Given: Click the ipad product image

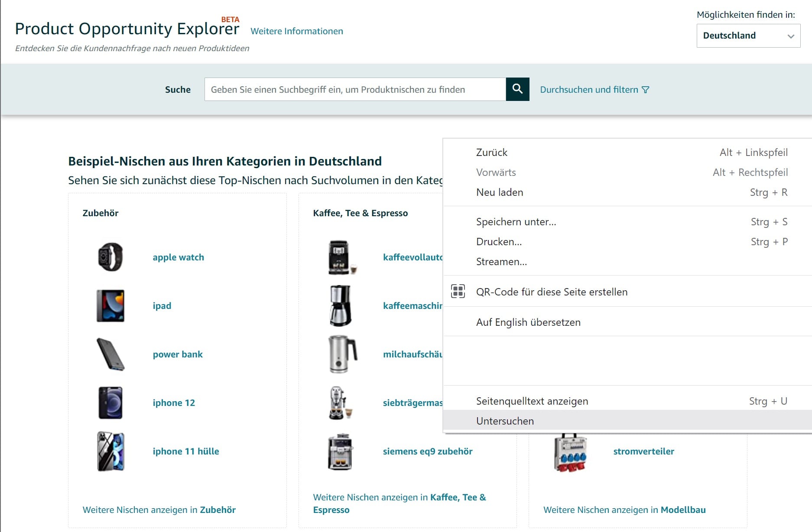Looking at the screenshot, I should (x=110, y=305).
